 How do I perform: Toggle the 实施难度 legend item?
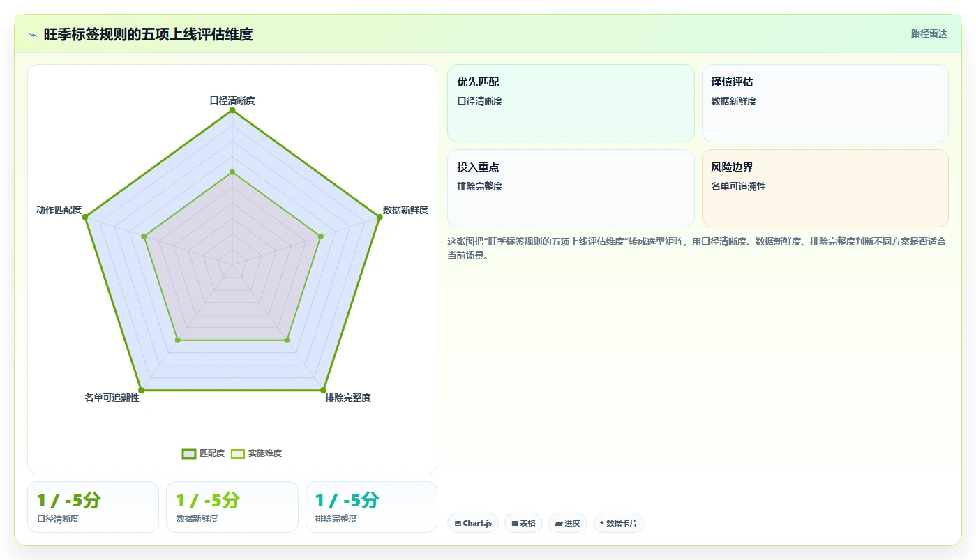point(256,453)
